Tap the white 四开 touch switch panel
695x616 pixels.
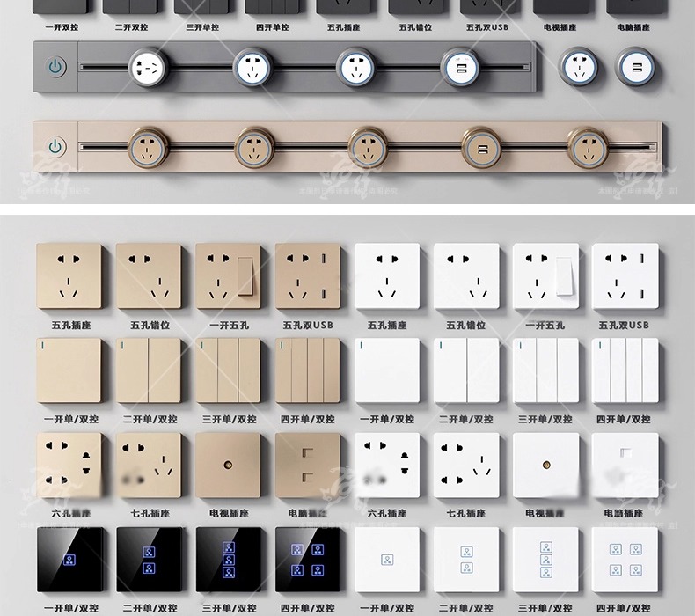click(x=625, y=560)
